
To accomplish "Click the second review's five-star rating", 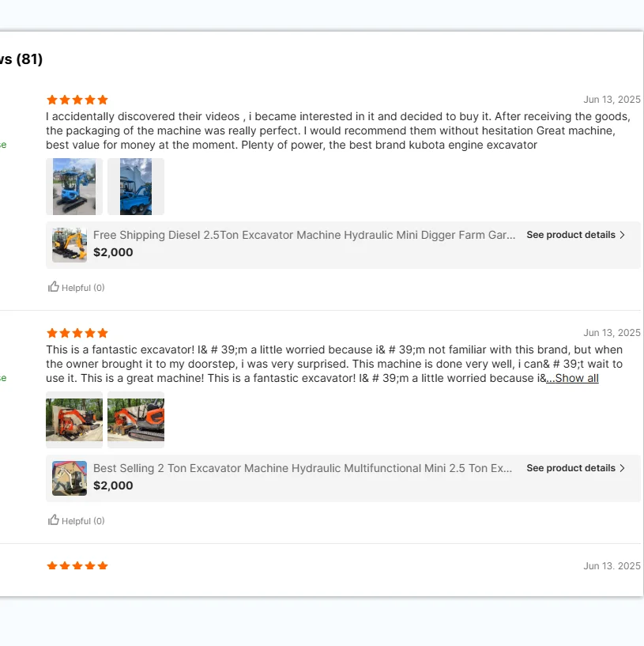I will (x=77, y=333).
